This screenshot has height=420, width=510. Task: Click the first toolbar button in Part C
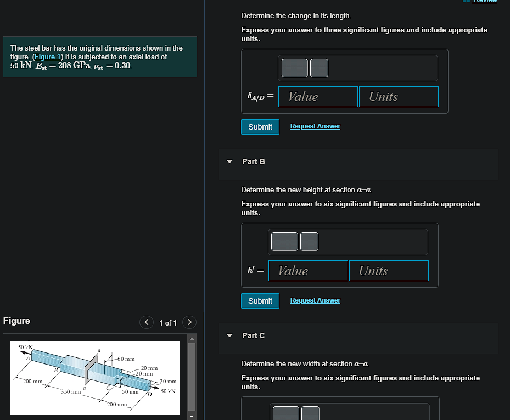286,413
